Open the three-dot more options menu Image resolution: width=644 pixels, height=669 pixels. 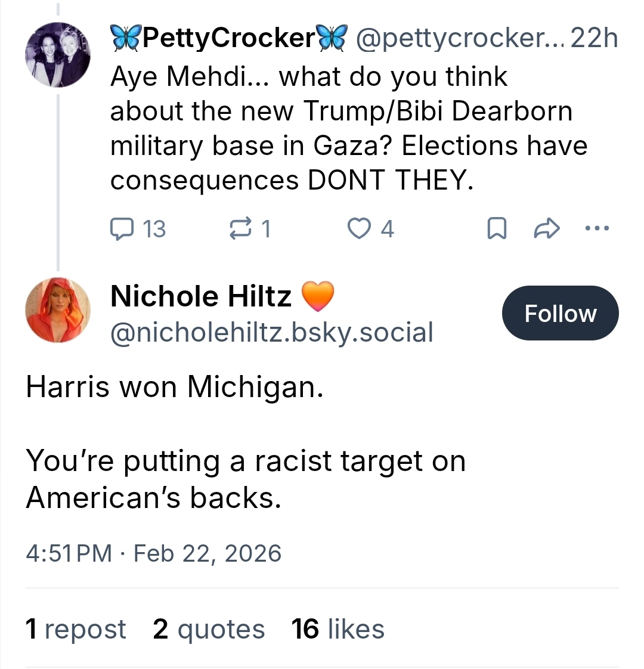597,228
